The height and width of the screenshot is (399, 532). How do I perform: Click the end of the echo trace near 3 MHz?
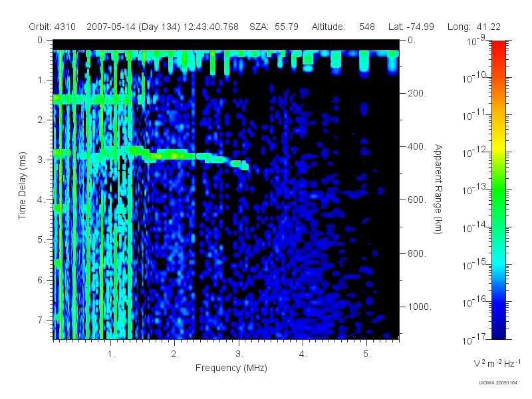coord(244,166)
